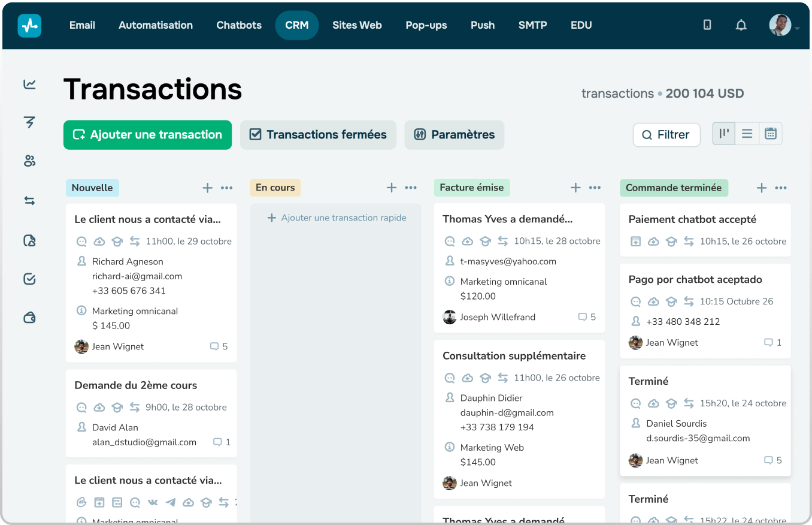The width and height of the screenshot is (812, 525).
Task: Open the wallet sidebar icon
Action: tap(29, 318)
